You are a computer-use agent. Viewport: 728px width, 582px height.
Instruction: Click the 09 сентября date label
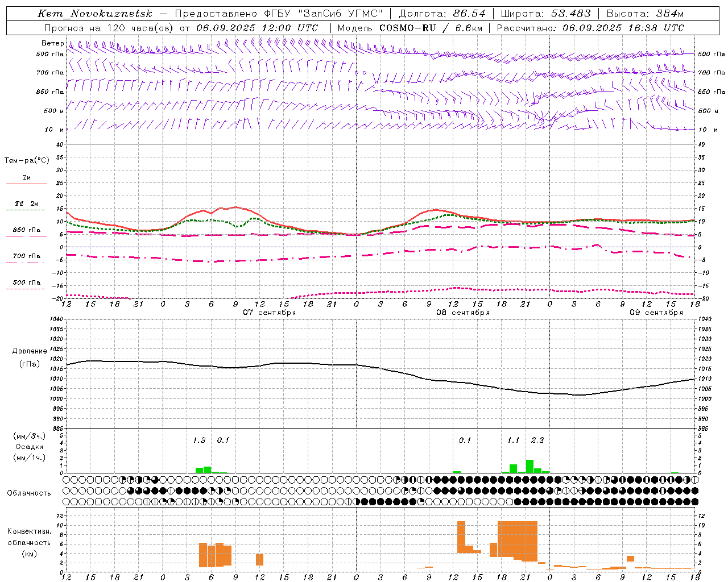tap(656, 313)
